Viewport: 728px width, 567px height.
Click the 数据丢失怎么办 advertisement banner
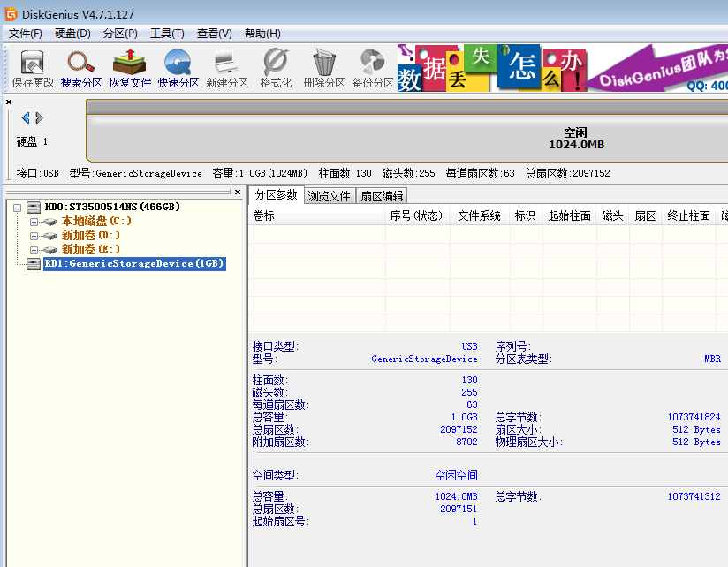[491, 68]
